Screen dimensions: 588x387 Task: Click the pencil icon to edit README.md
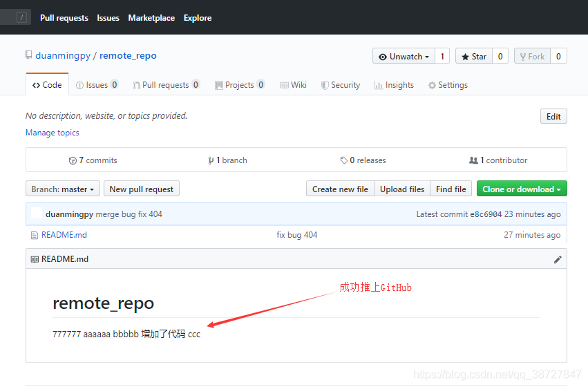[x=558, y=260]
